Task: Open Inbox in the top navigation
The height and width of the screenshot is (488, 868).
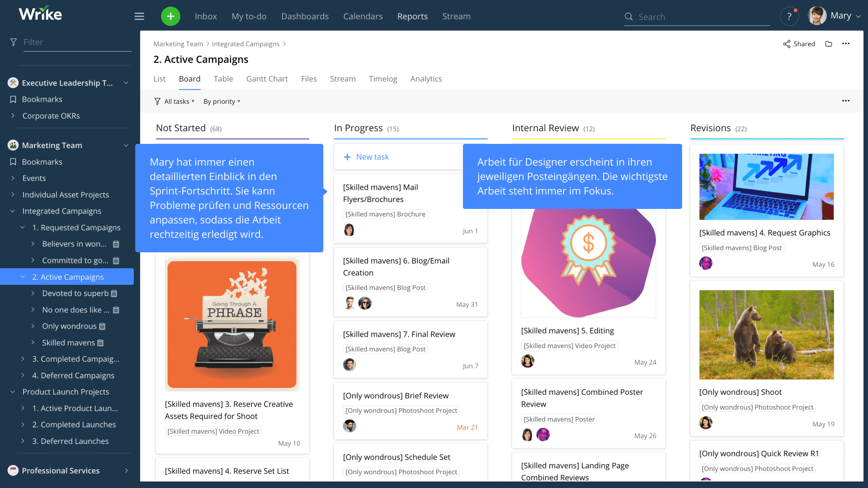Action: coord(206,16)
